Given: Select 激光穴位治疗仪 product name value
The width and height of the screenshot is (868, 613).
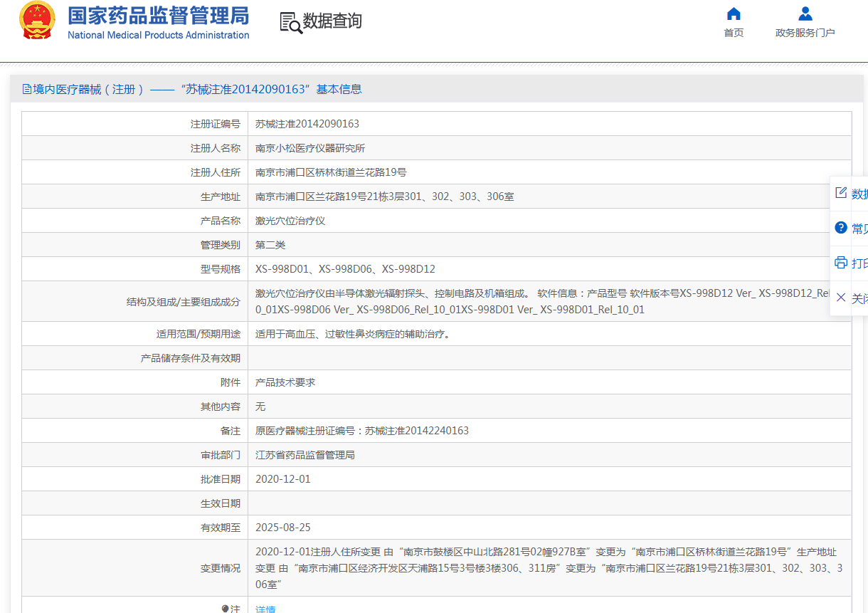Looking at the screenshot, I should pos(290,221).
